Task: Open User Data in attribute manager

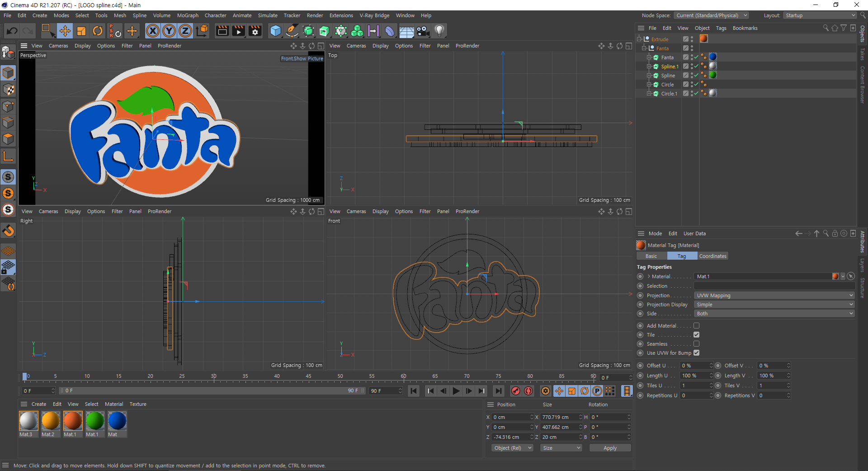Action: point(694,233)
